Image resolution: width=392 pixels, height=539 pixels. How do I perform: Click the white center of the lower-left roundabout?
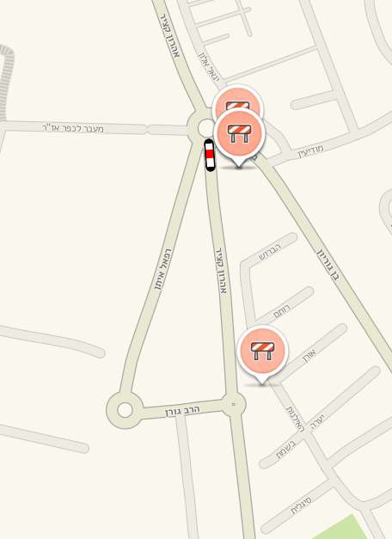tap(125, 410)
